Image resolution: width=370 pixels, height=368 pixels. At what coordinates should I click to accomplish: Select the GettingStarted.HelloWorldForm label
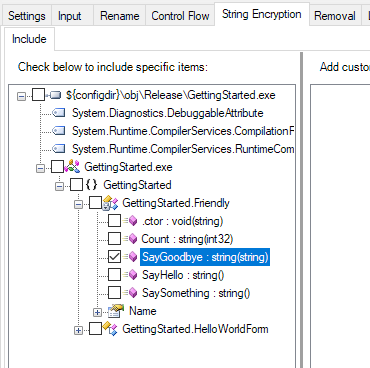pyautogui.click(x=195, y=329)
